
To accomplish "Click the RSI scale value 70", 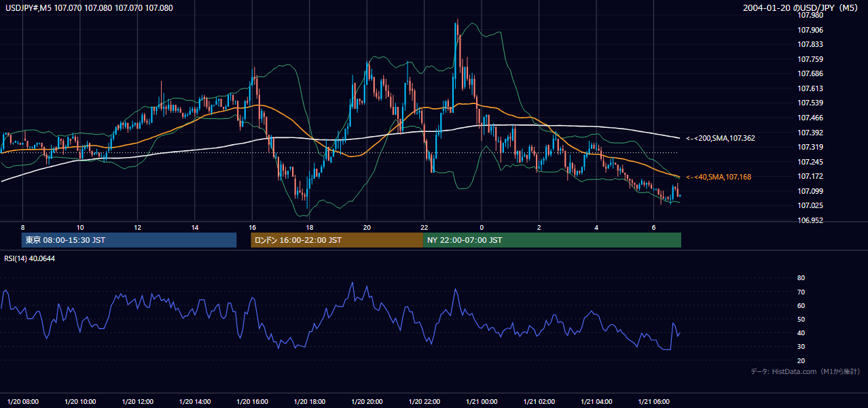I will click(801, 292).
